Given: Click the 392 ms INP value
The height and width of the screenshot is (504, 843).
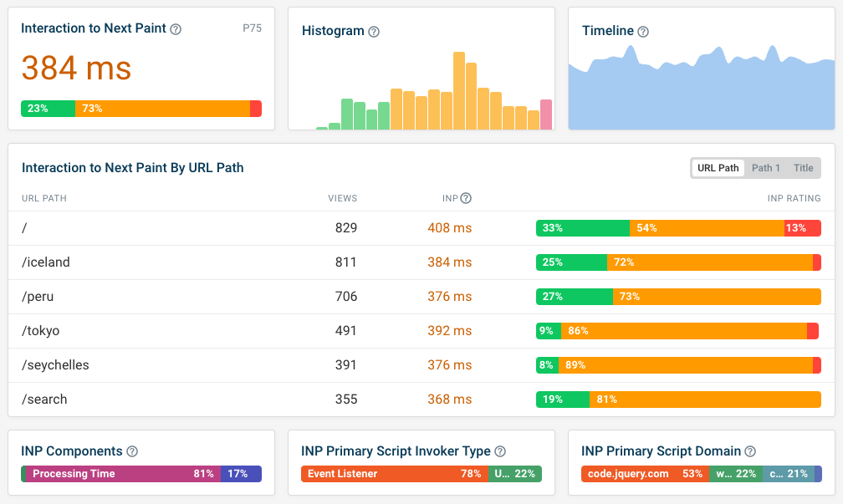Looking at the screenshot, I should [x=449, y=331].
